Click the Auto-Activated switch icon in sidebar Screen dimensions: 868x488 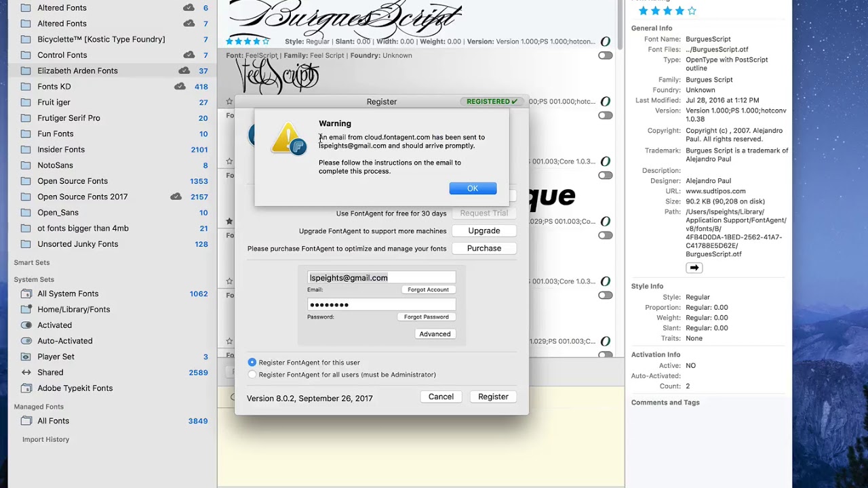coord(26,341)
